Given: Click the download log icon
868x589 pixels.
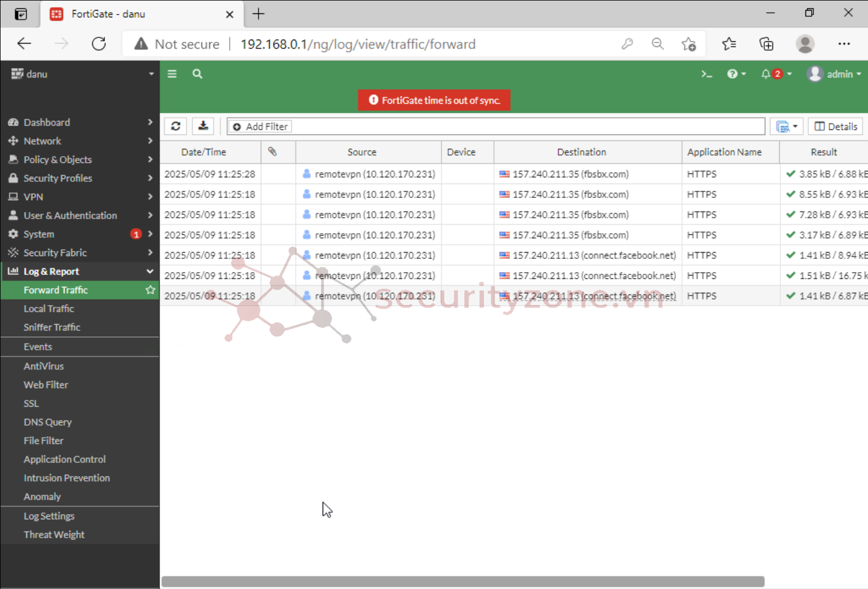Looking at the screenshot, I should coord(203,126).
